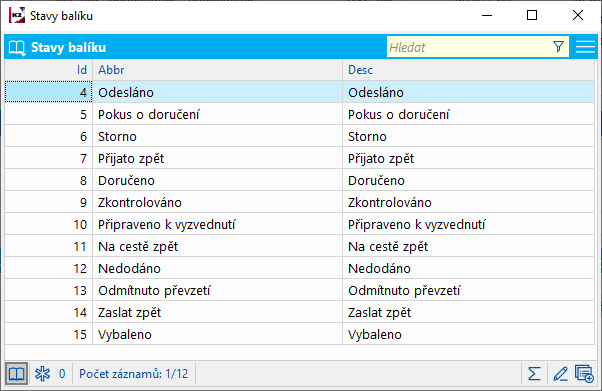Click the Desc column header
602x391 pixels.
pyautogui.click(x=468, y=70)
